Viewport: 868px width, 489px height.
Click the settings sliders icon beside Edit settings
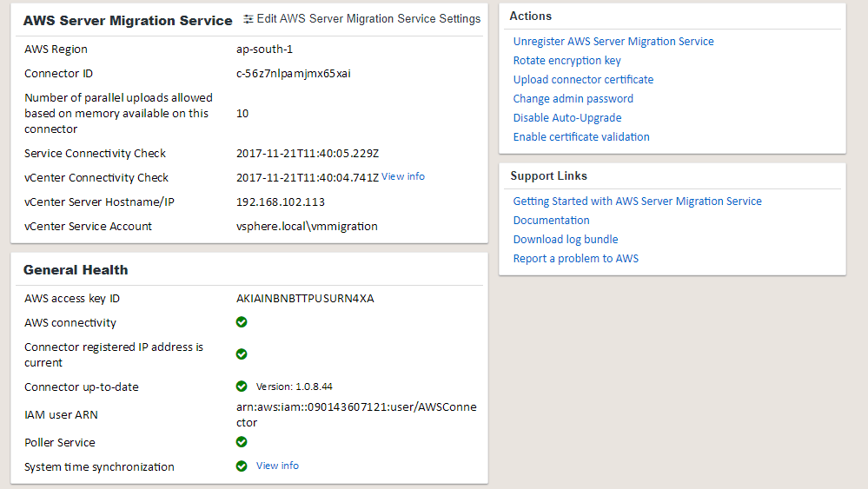(x=248, y=19)
